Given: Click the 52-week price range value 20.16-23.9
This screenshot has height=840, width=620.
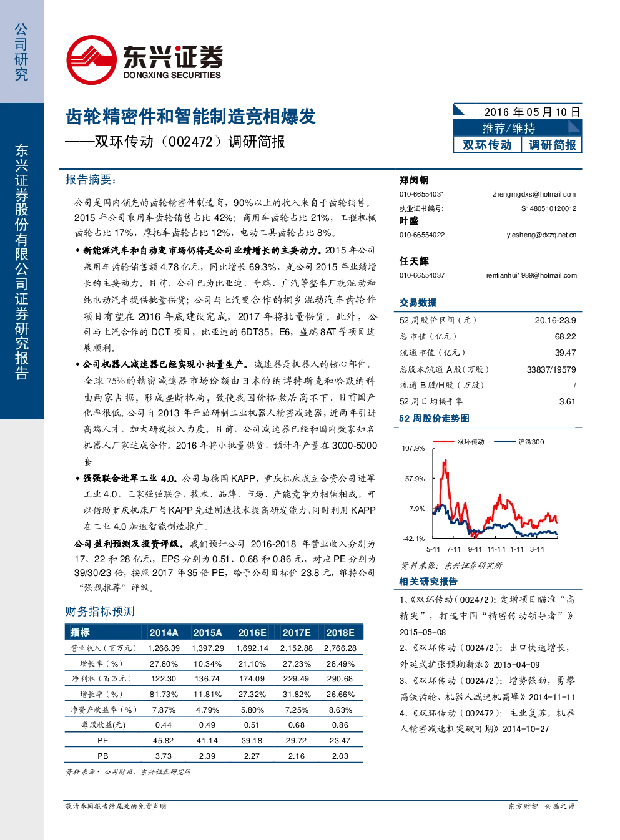Looking at the screenshot, I should (x=555, y=320).
